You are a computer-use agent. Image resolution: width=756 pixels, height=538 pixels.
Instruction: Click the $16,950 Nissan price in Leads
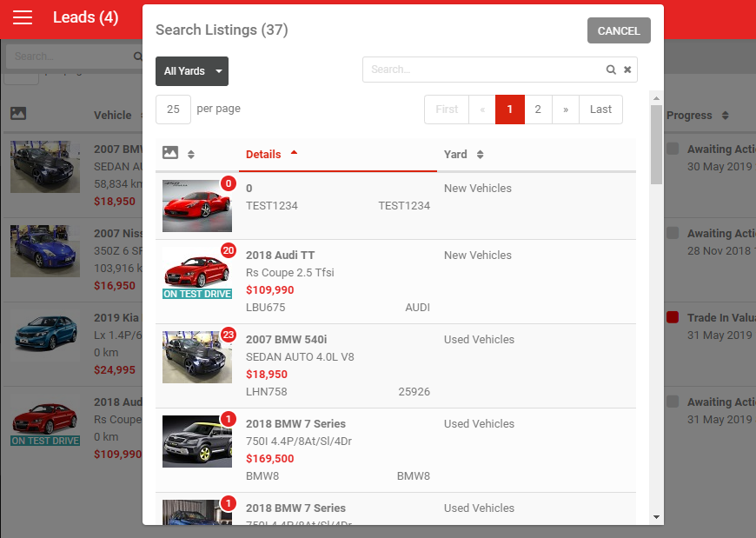coord(115,285)
